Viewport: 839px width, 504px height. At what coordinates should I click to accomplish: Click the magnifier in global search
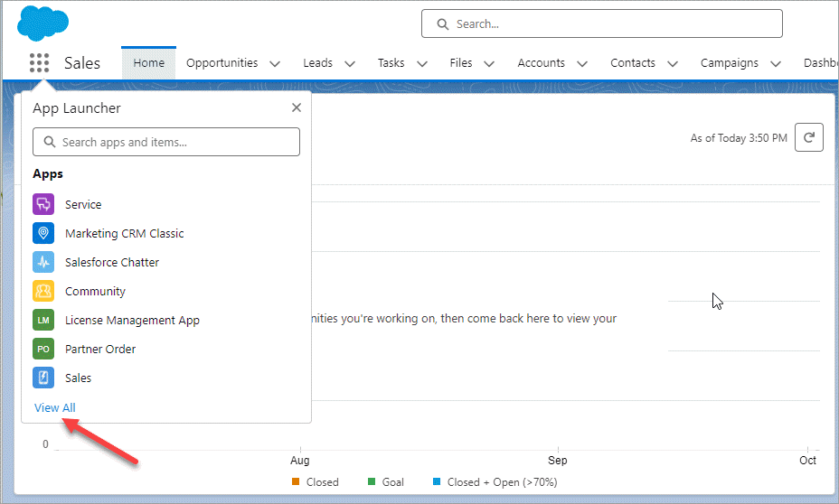tap(442, 24)
